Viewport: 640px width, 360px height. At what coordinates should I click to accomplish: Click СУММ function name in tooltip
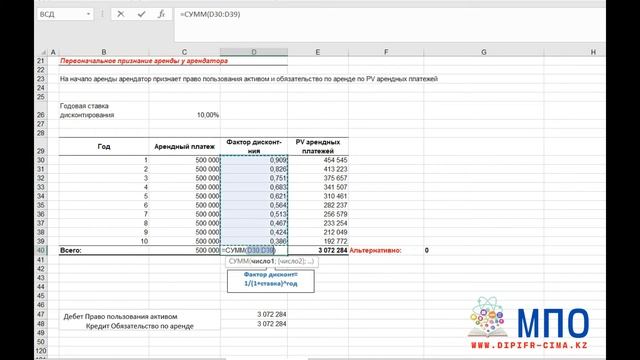[240, 261]
